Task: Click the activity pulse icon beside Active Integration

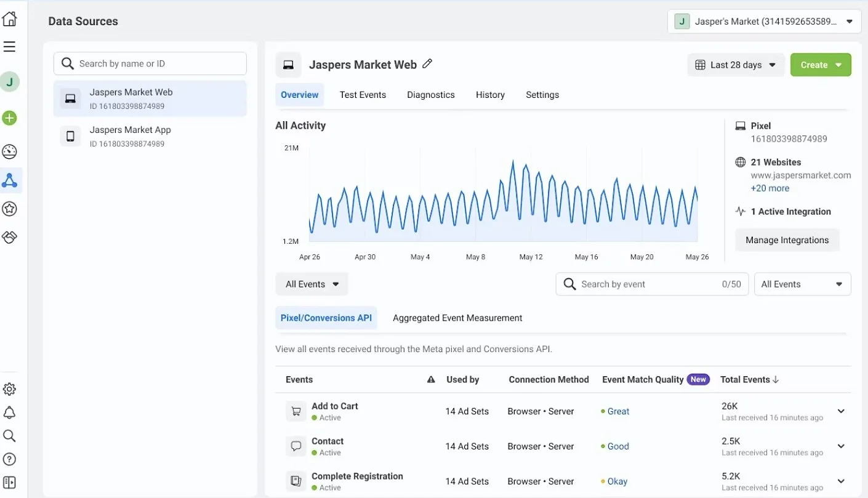Action: coord(741,212)
